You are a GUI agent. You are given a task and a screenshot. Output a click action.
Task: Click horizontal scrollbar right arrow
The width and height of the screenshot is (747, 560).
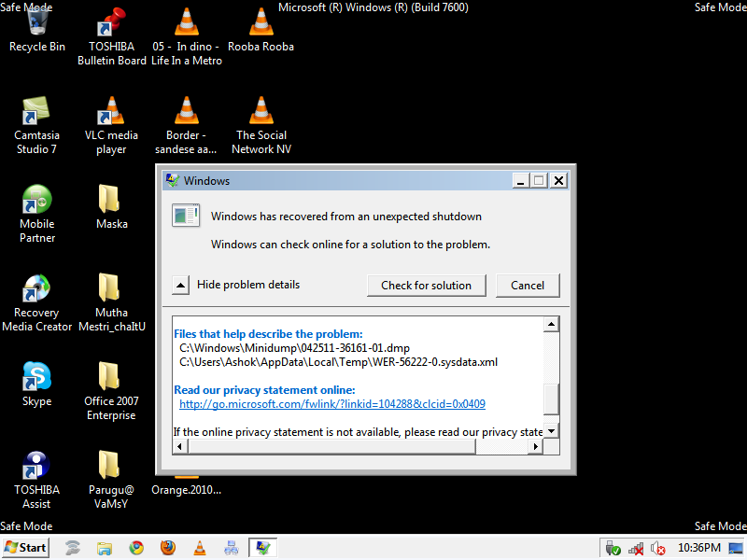click(535, 447)
